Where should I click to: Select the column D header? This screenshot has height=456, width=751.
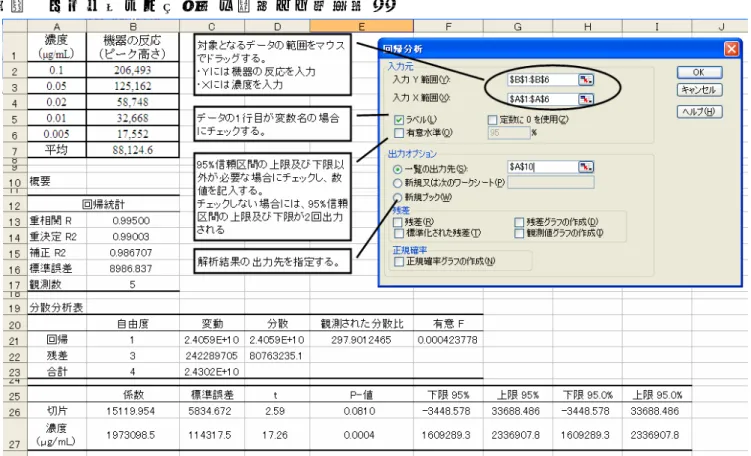pos(277,26)
